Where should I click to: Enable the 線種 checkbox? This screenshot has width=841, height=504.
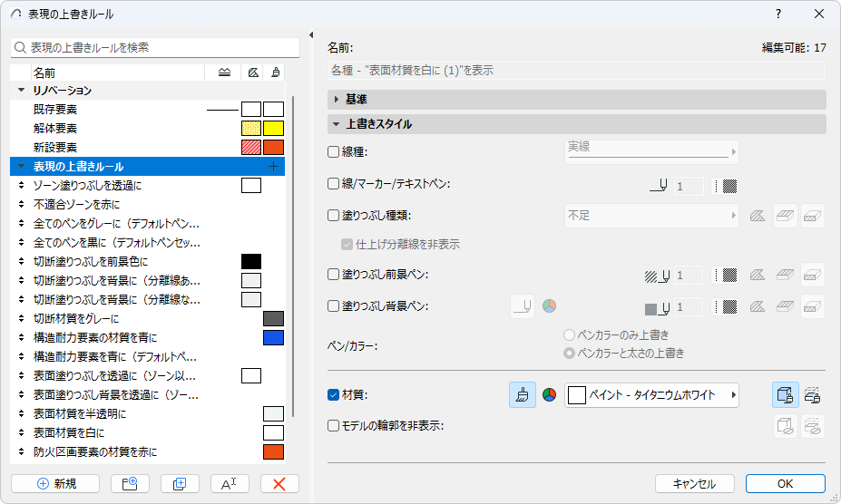coord(334,152)
